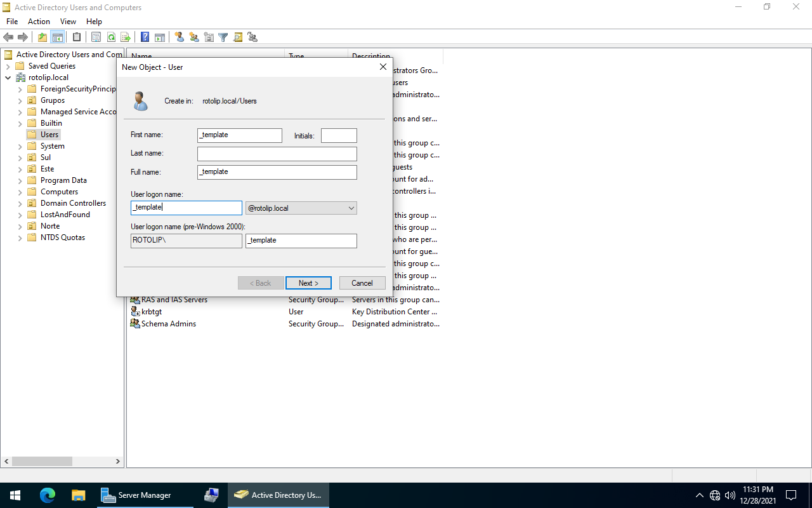The height and width of the screenshot is (508, 812).
Task: Click the Up One Level folder icon
Action: point(43,37)
